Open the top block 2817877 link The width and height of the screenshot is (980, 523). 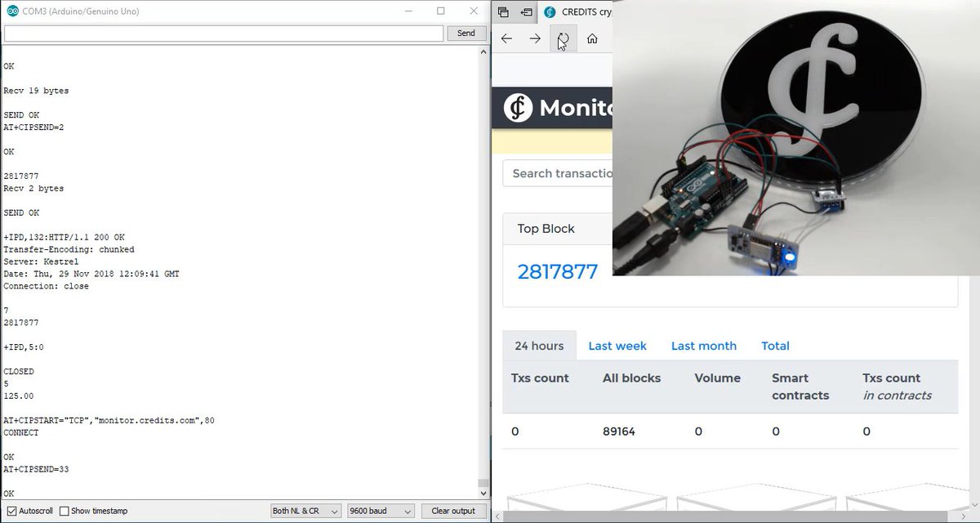pyautogui.click(x=558, y=272)
